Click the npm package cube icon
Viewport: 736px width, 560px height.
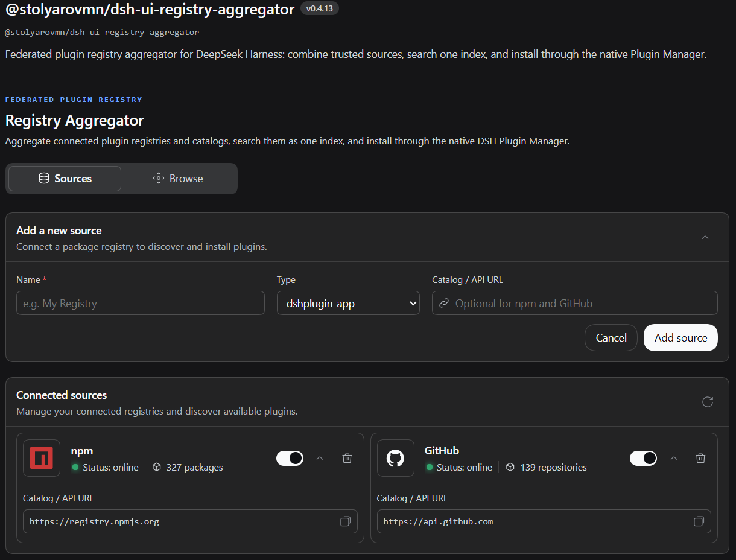(x=157, y=467)
